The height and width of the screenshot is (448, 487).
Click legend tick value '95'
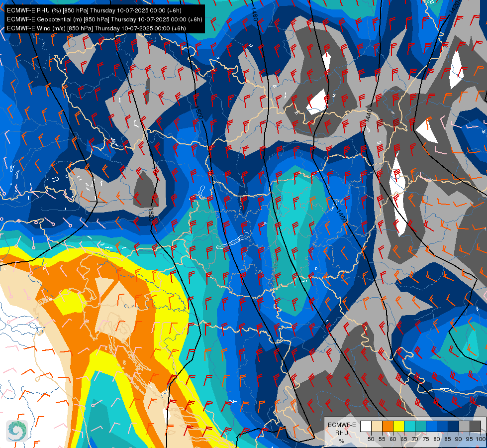(470, 439)
